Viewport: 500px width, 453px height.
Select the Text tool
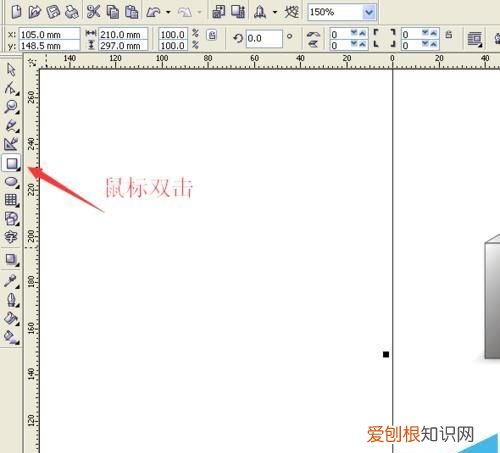pyautogui.click(x=11, y=237)
